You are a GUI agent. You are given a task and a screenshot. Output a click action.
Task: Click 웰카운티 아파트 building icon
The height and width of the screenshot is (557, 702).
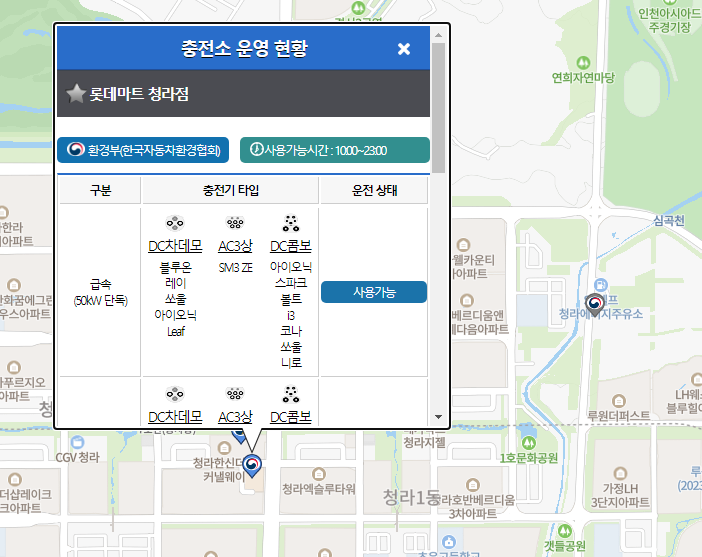click(463, 244)
